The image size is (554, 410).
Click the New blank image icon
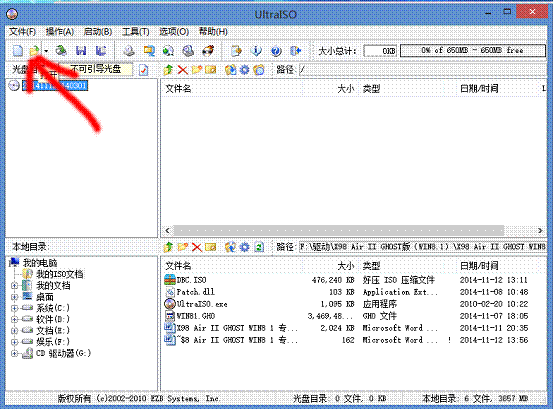18,51
